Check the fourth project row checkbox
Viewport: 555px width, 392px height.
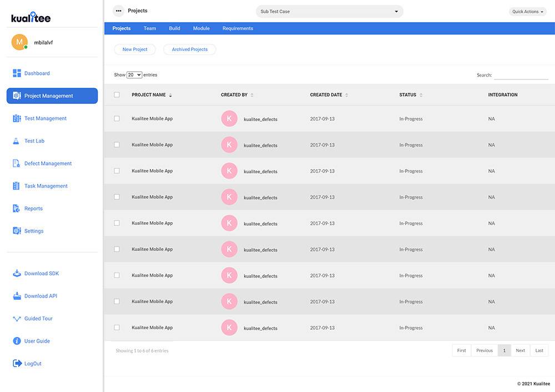[x=117, y=197]
